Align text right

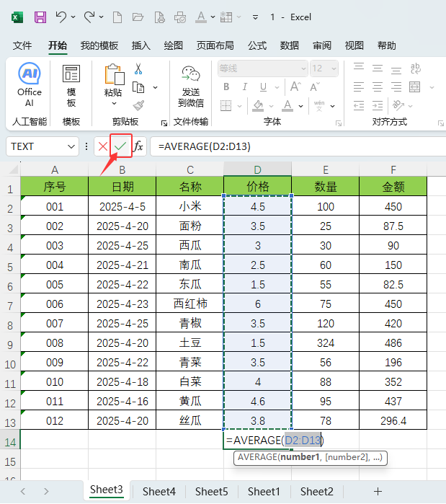pos(396,87)
